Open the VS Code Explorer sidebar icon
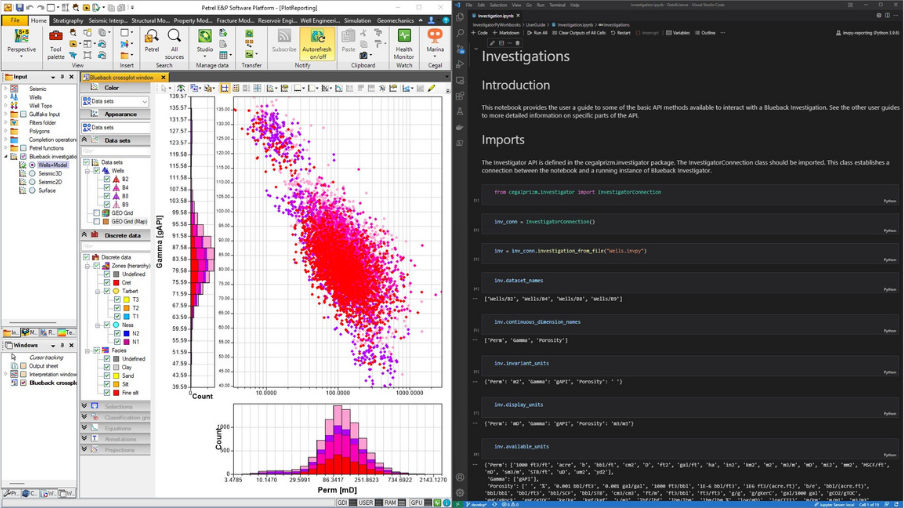Viewport: 904px width, 508px height. click(x=459, y=17)
